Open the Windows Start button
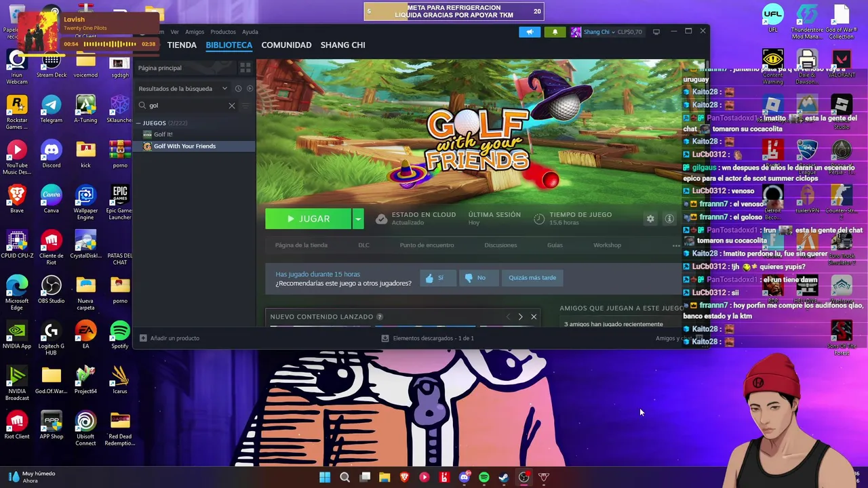This screenshot has width=868, height=488. tap(325, 477)
